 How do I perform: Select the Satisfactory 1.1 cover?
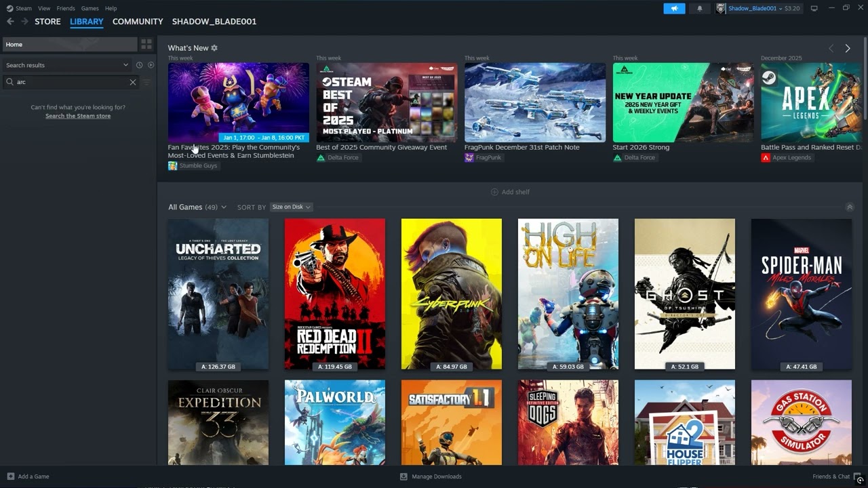click(452, 422)
